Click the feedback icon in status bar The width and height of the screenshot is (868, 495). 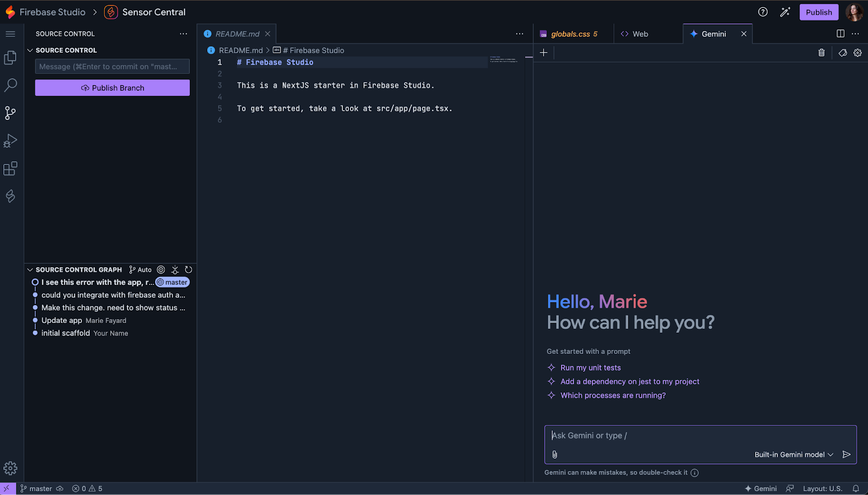[790, 488]
